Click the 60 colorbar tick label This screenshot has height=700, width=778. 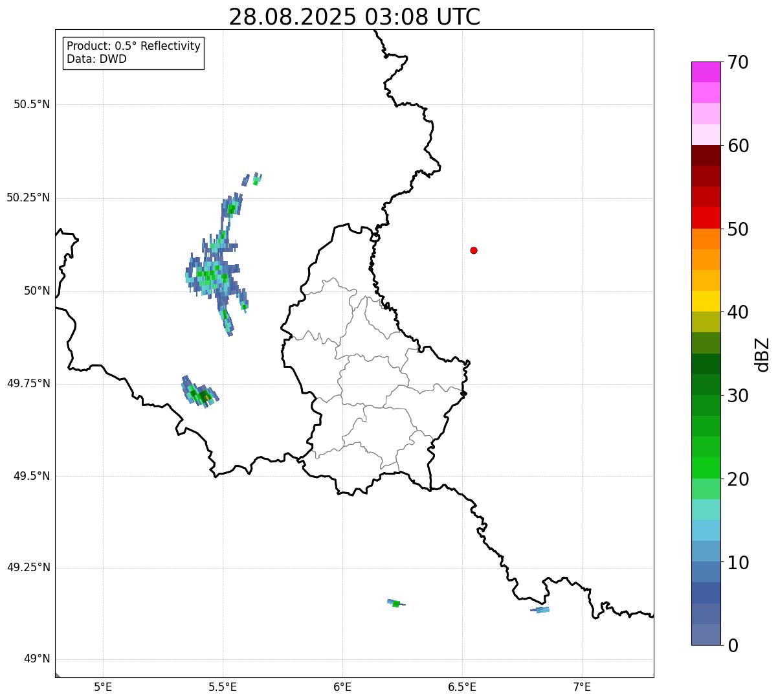(739, 146)
